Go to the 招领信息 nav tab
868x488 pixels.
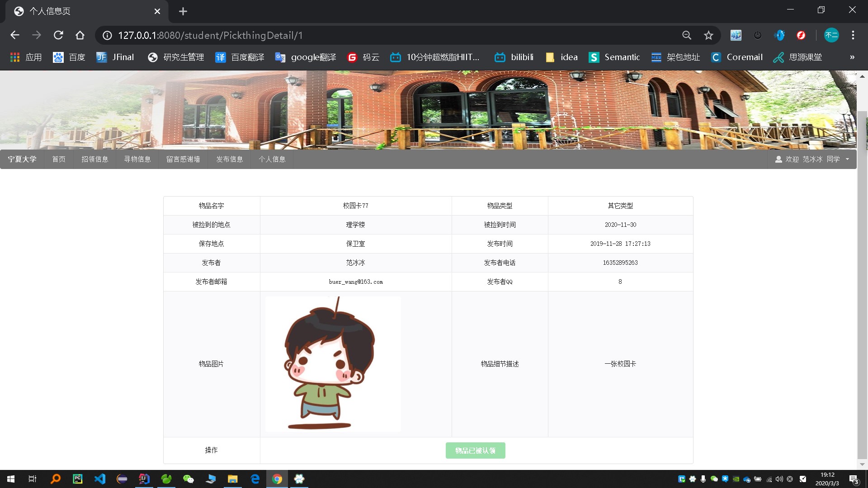click(95, 159)
